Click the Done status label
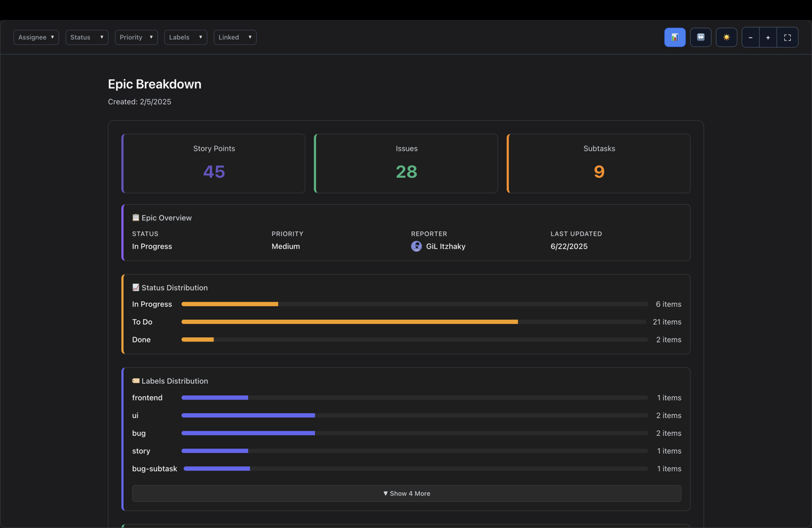This screenshot has height=528, width=812. [141, 340]
